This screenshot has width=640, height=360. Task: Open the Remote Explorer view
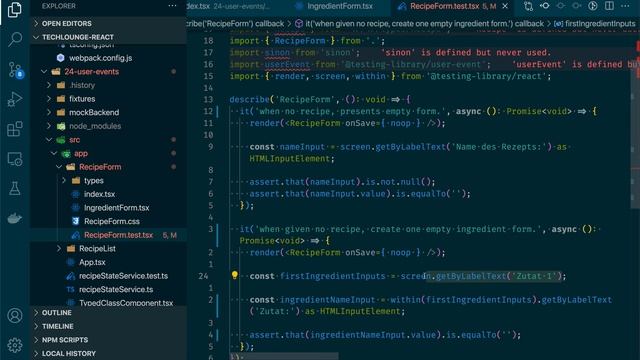pos(15,159)
